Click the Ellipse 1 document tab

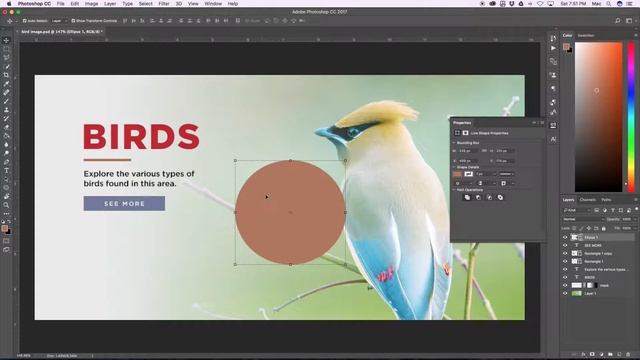tap(61, 31)
